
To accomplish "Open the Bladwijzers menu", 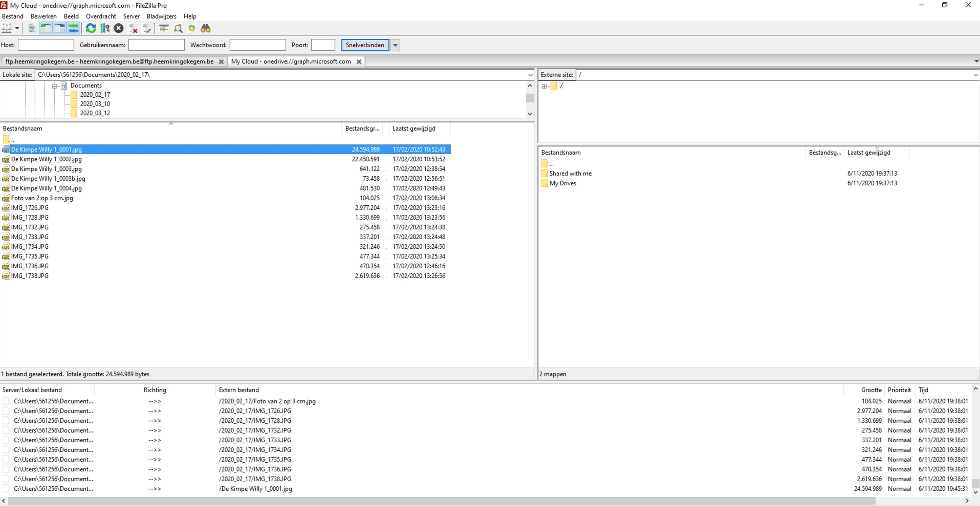I will pyautogui.click(x=161, y=16).
